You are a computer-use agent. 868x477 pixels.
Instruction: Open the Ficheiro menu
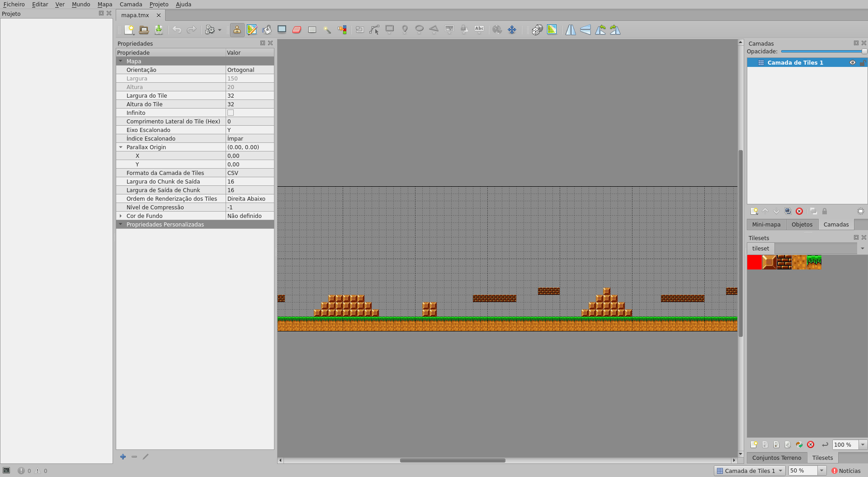tap(14, 4)
